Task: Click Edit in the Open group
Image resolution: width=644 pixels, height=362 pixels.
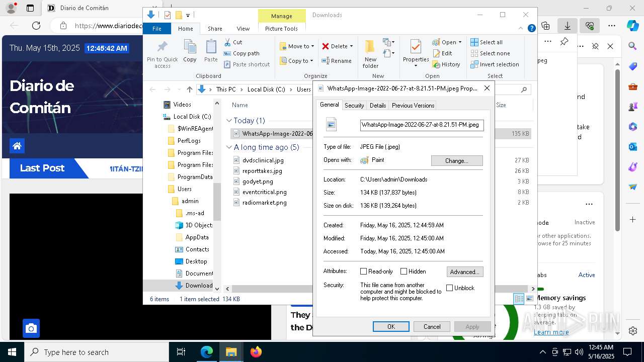Action: click(x=442, y=53)
